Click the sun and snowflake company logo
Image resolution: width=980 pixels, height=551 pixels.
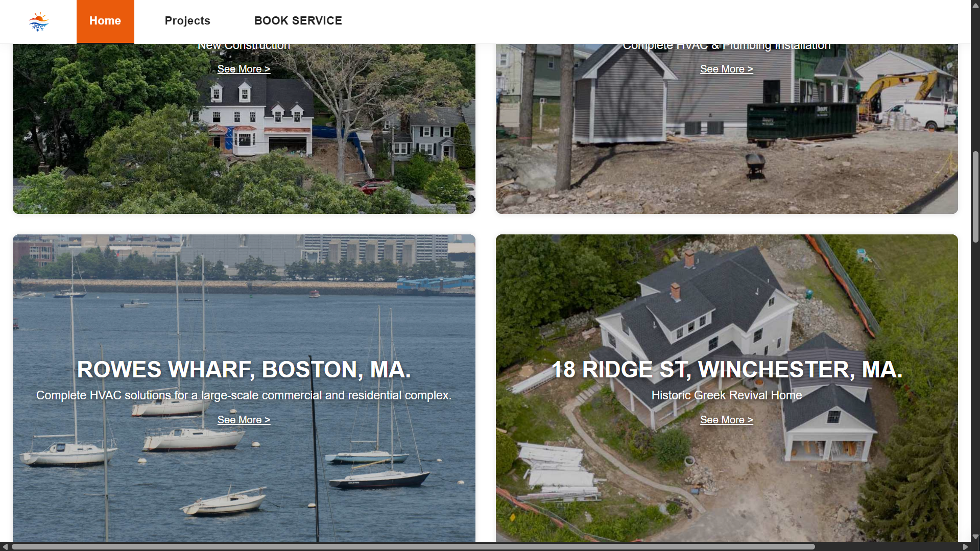[39, 21]
